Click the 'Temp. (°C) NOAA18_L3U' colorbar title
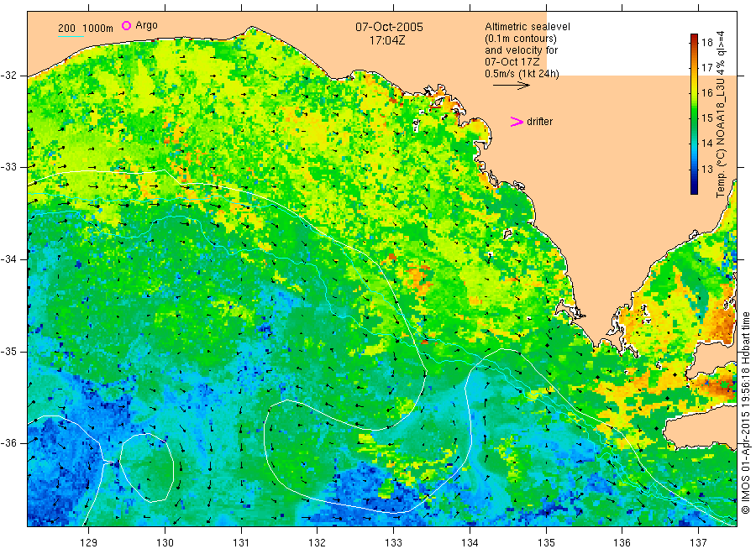The image size is (756, 554). pos(721,134)
